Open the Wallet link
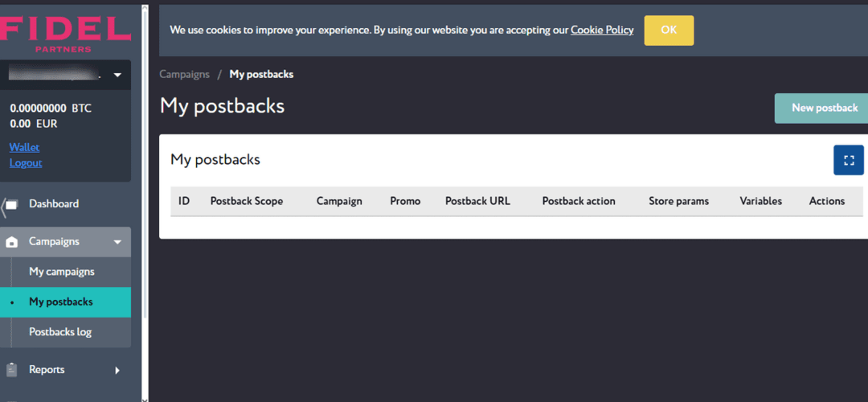This screenshot has height=402, width=868. [x=24, y=147]
